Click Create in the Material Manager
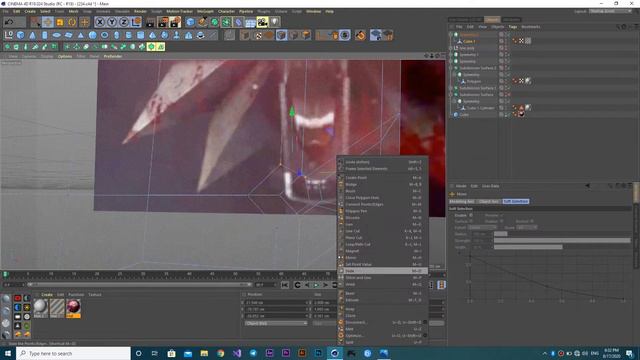The image size is (640, 360). pos(47,295)
